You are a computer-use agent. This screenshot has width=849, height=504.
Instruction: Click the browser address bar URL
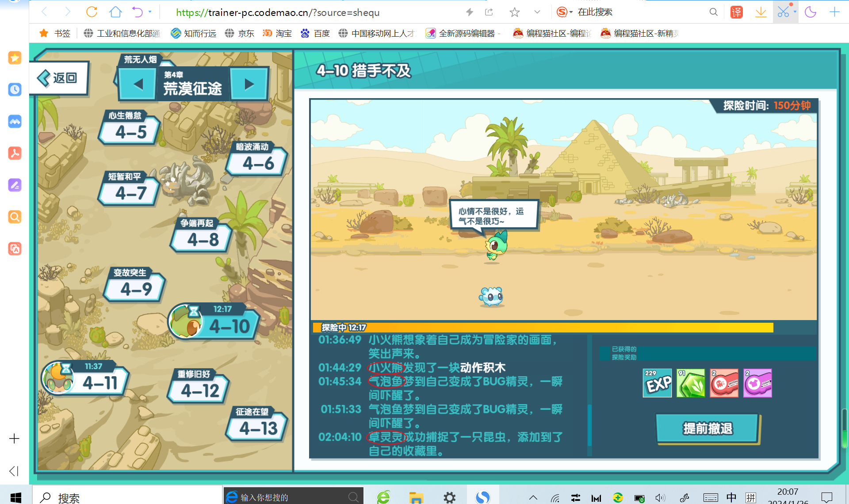point(278,12)
